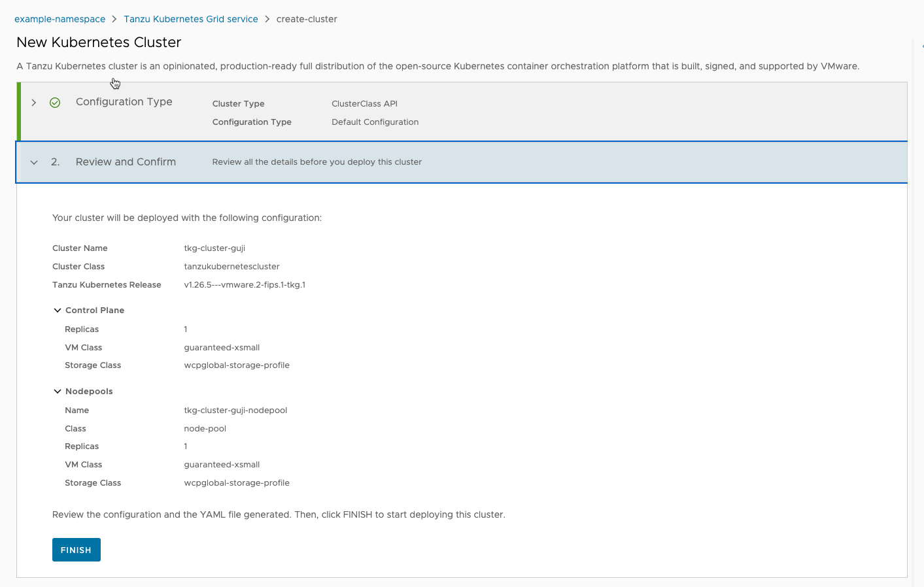Collapse the Nodepools section
This screenshot has height=587, width=924.
58,392
